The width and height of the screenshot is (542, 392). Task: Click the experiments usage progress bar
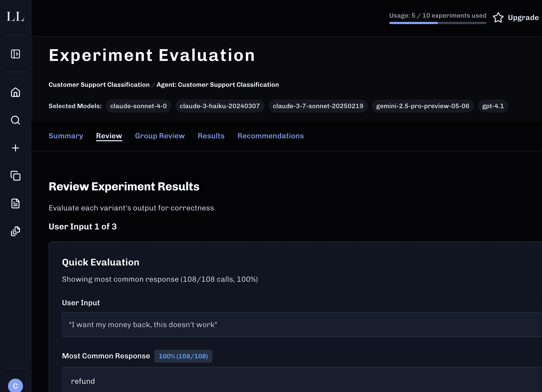click(437, 23)
